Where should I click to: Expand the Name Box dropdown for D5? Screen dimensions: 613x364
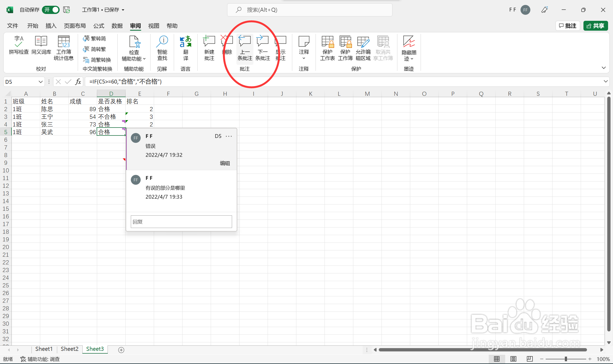coord(41,82)
